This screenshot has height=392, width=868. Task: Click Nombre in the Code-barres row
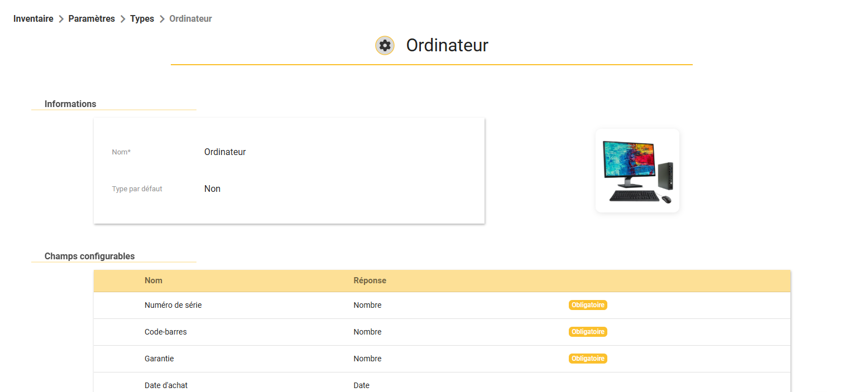pyautogui.click(x=368, y=332)
